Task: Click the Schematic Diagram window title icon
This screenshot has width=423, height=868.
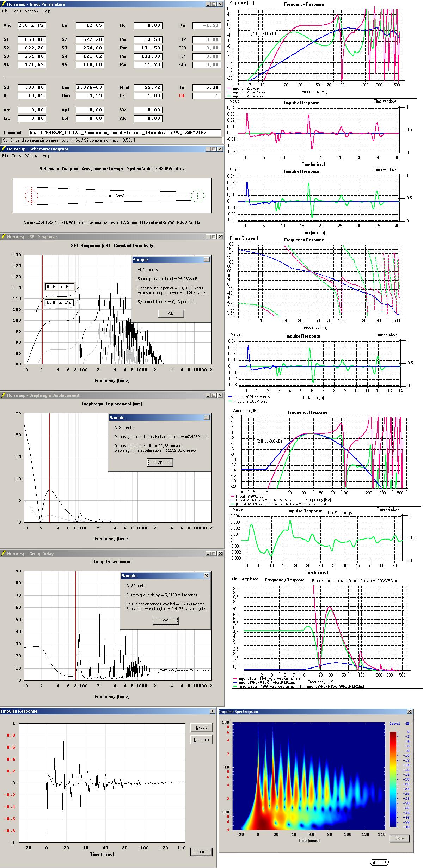Action: point(4,149)
